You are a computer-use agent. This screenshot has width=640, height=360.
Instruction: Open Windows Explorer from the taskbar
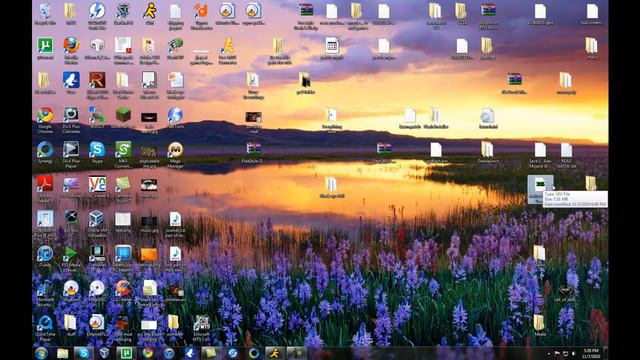click(x=62, y=353)
